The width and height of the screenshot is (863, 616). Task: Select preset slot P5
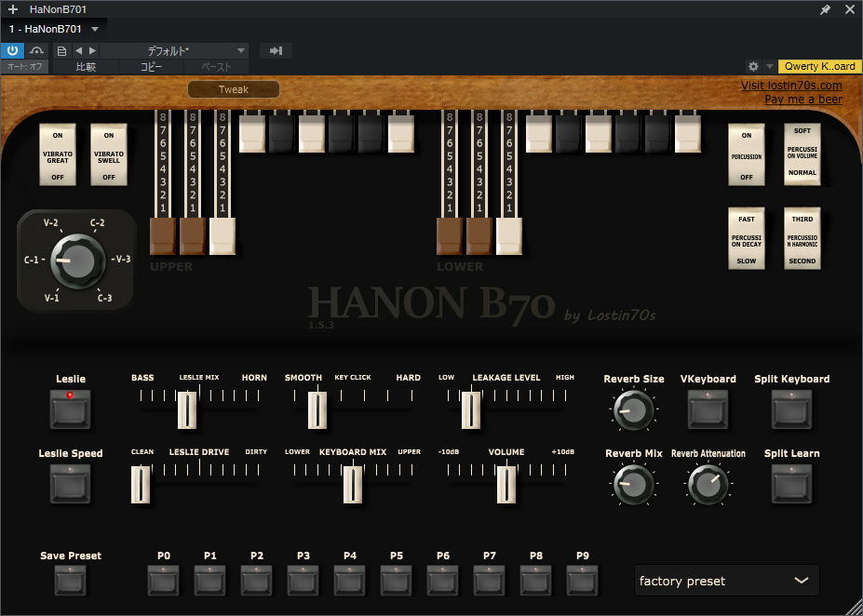pos(397,581)
